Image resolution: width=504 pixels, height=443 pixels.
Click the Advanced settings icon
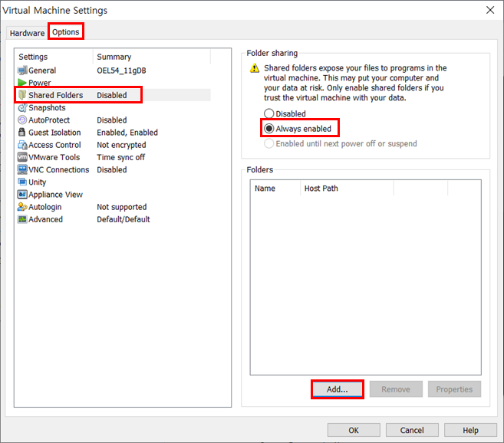(22, 219)
